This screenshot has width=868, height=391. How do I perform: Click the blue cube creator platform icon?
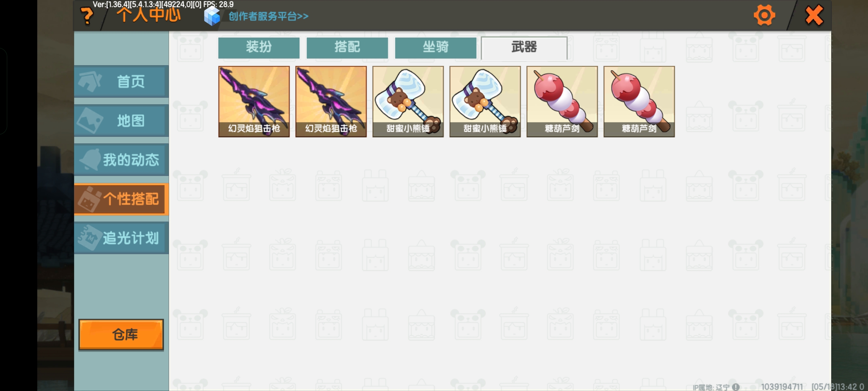[212, 16]
